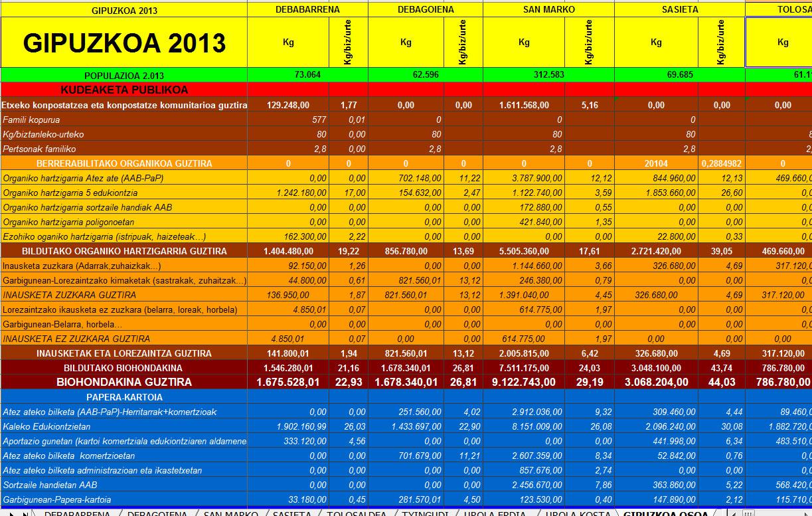Click the Kg header under SAN MARKO
Screen dimensions: 812x516
(524, 43)
